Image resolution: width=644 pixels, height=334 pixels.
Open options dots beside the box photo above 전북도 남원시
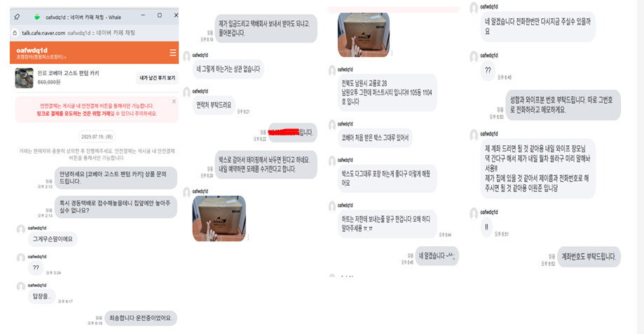[x=392, y=53]
